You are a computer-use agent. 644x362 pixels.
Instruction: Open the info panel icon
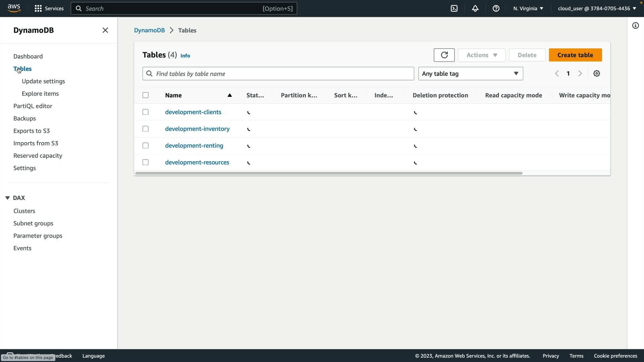(x=635, y=25)
